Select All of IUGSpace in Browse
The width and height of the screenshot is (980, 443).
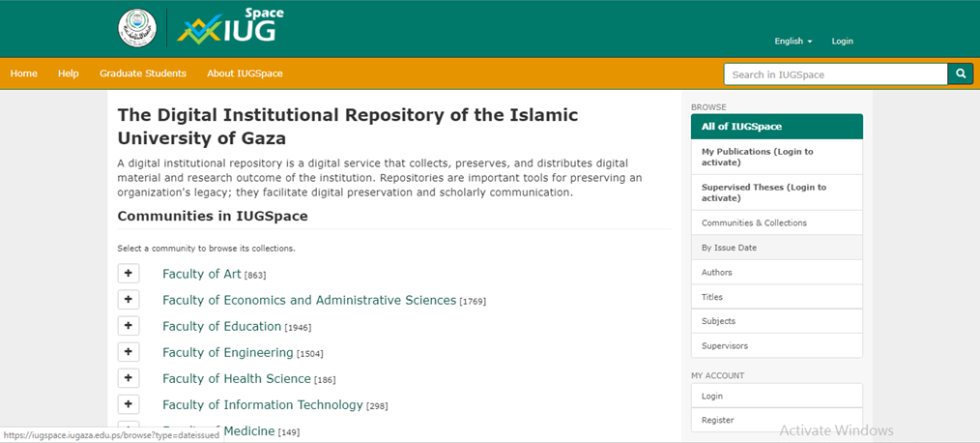[x=777, y=127]
